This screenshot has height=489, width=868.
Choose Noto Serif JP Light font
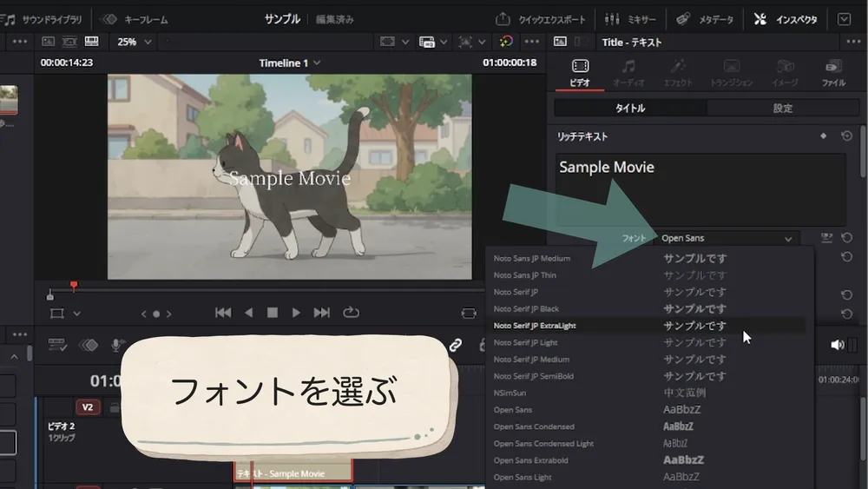pyautogui.click(x=645, y=342)
